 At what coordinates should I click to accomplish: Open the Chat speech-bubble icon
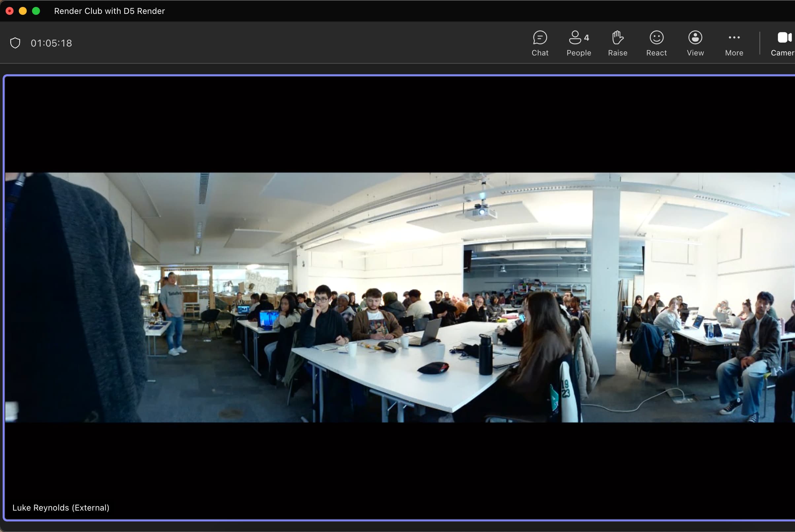[539, 38]
